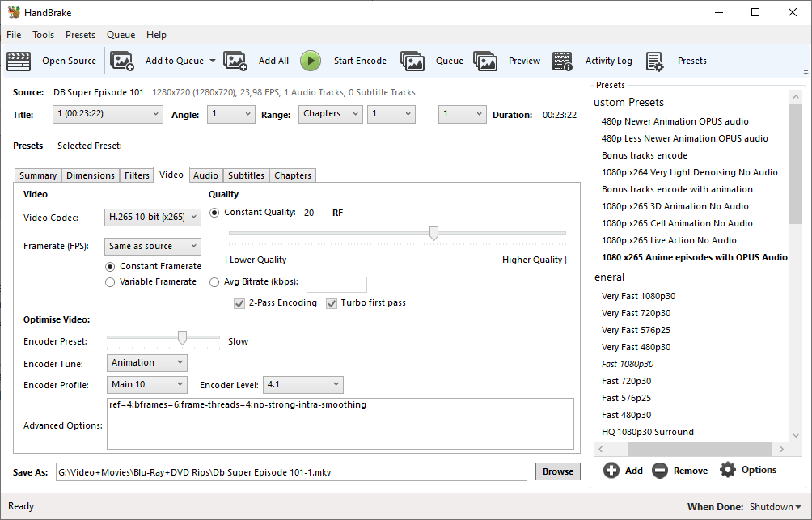Image resolution: width=812 pixels, height=520 pixels.
Task: Click the Avg Bitrate kbps input field
Action: [x=336, y=285]
